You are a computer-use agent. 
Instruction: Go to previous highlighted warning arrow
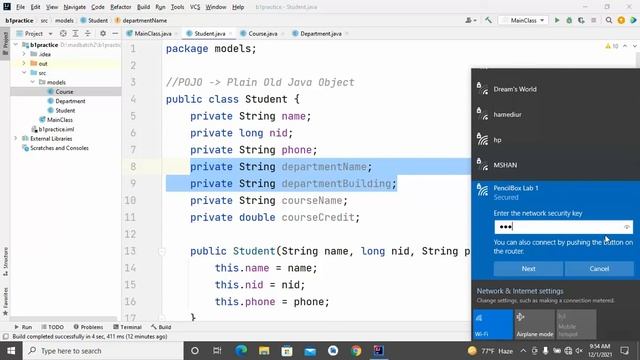pos(625,46)
